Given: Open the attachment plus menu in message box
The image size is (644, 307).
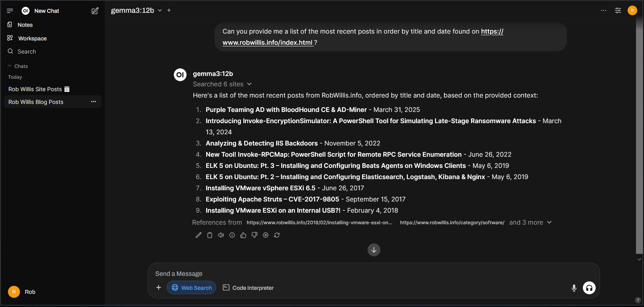Looking at the screenshot, I should [159, 287].
